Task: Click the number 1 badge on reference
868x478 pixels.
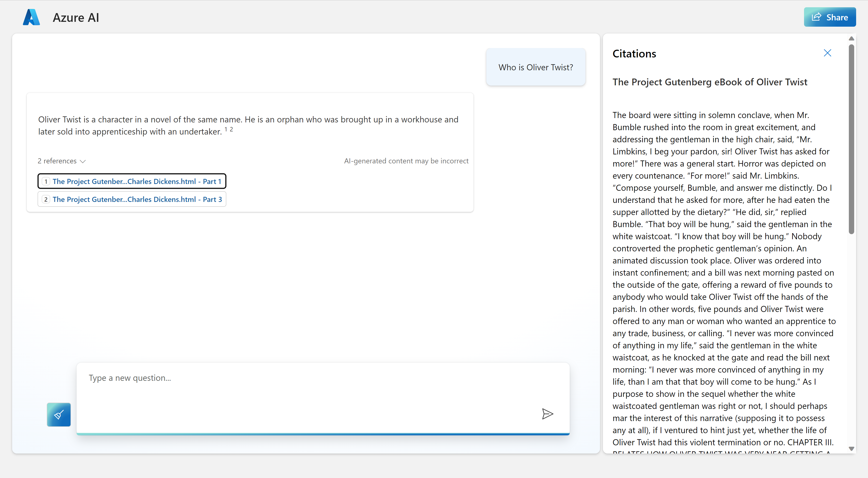Action: point(46,181)
